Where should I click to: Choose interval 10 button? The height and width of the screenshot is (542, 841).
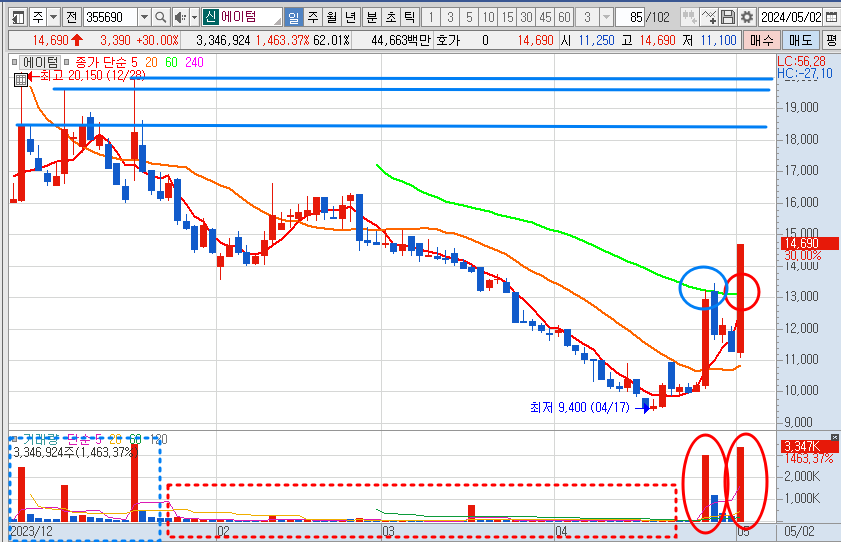pyautogui.click(x=488, y=18)
